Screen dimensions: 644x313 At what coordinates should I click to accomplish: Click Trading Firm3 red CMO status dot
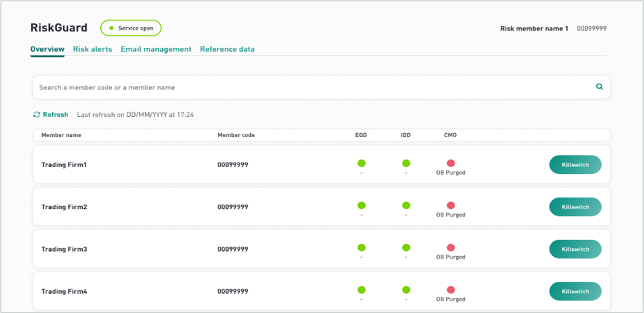pyautogui.click(x=450, y=248)
